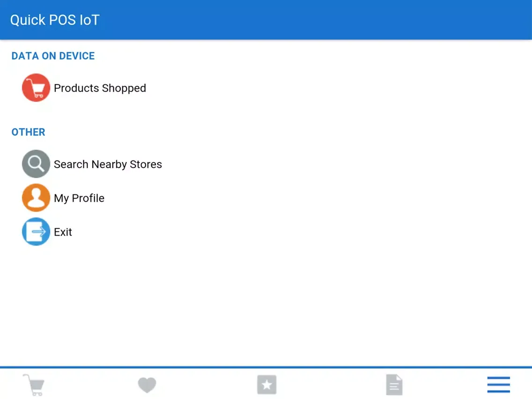Click the Quick POS IoT title

pos(55,20)
